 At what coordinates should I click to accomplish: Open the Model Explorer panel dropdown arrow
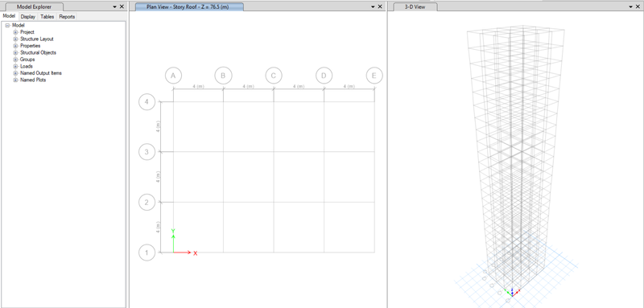coord(114,7)
